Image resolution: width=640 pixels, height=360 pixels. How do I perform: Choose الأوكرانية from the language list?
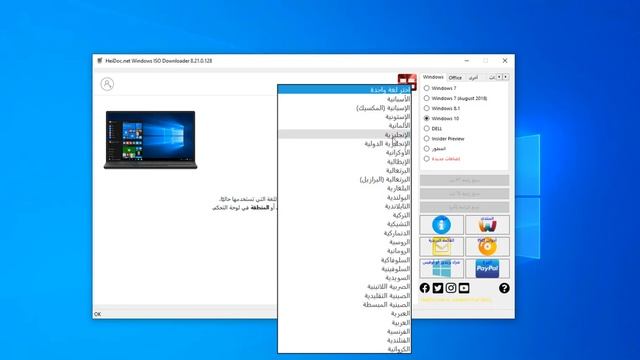pyautogui.click(x=344, y=152)
